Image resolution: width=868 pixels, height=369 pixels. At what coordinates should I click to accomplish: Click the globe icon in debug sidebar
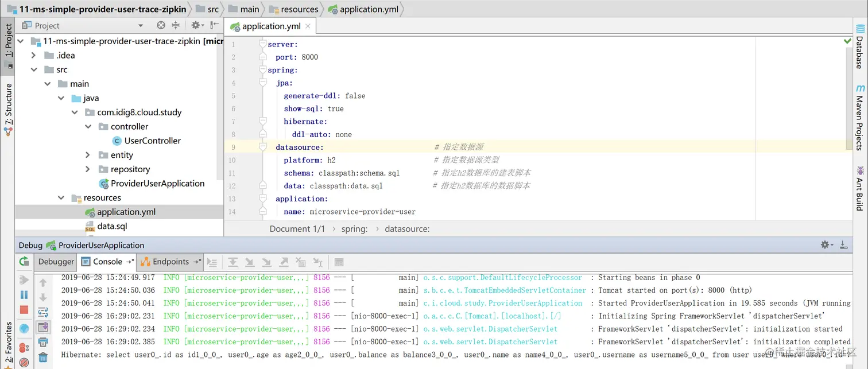point(24,329)
